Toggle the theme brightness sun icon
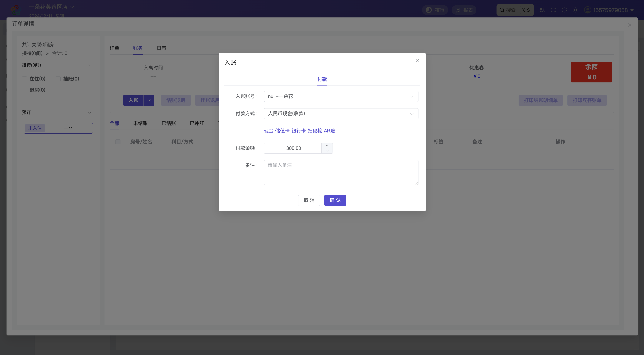The width and height of the screenshot is (644, 355). (x=575, y=10)
